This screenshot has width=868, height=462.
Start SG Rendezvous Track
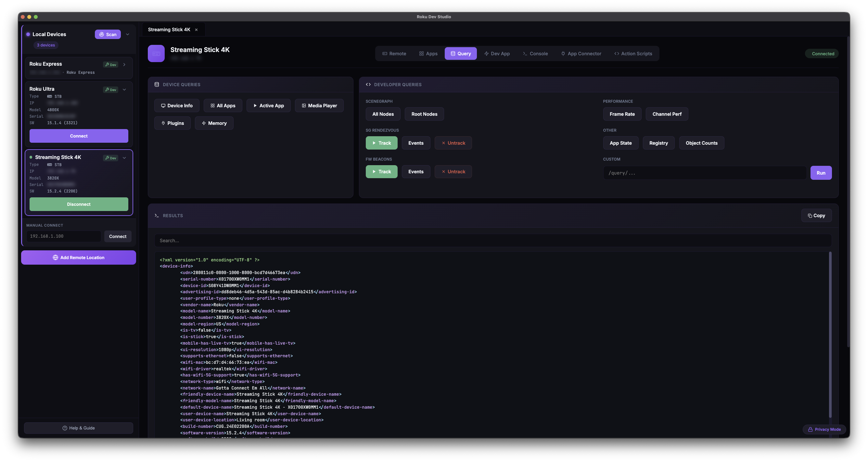(381, 143)
